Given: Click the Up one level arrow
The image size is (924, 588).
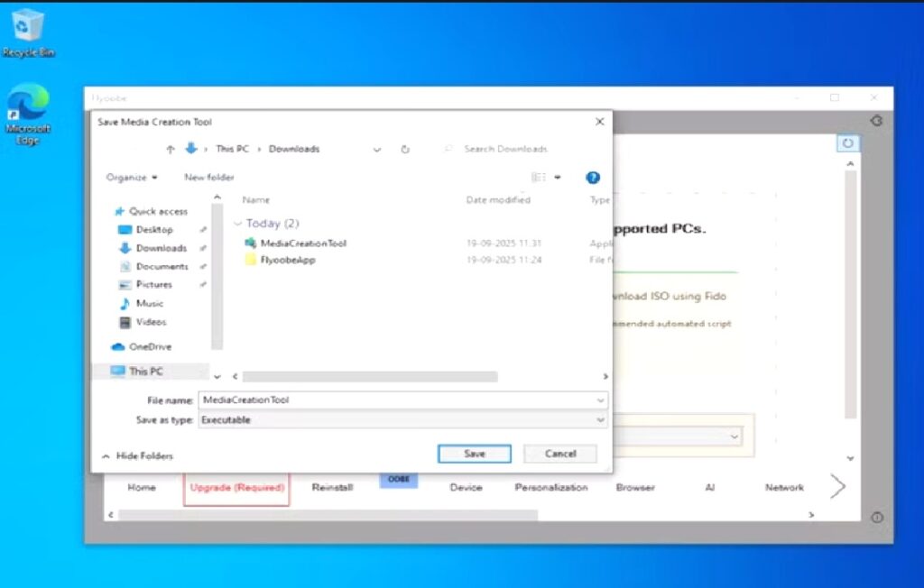Looking at the screenshot, I should pos(170,149).
